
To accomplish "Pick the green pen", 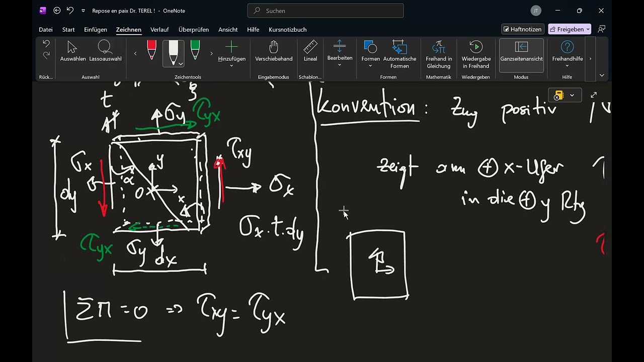I will (x=195, y=50).
